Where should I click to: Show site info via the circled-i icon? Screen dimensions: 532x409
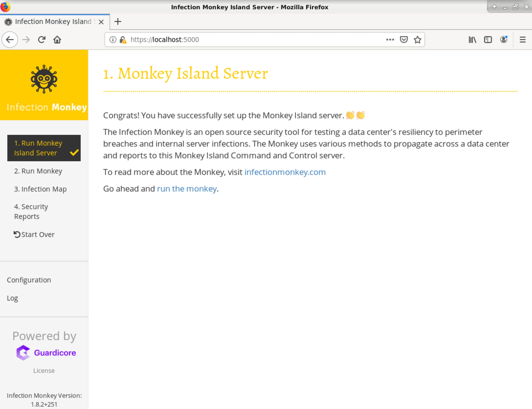point(113,39)
